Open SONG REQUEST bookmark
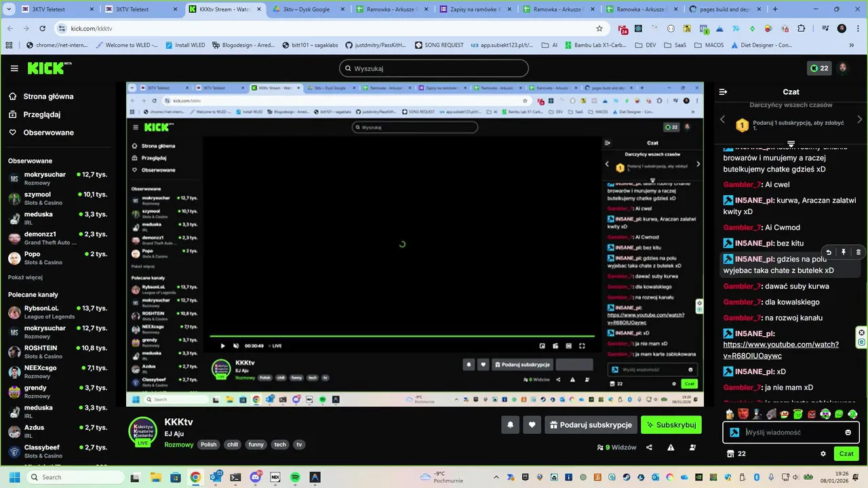The width and height of the screenshot is (868, 488). pos(439,45)
